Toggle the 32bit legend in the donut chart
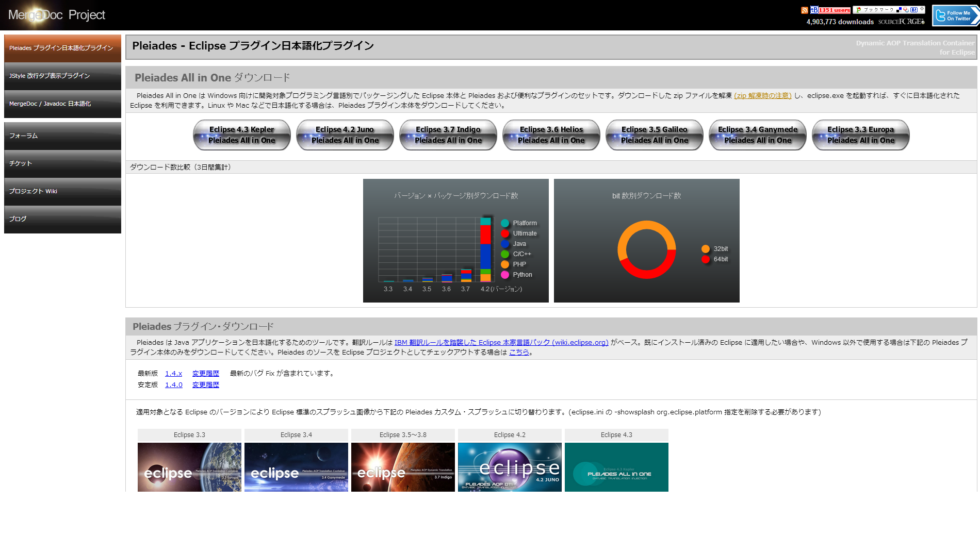 coord(714,248)
